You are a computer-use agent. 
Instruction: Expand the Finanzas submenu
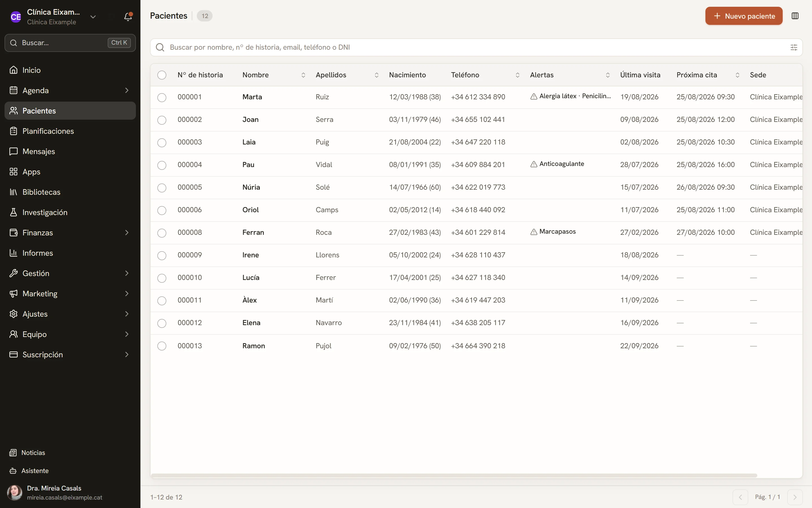click(127, 233)
